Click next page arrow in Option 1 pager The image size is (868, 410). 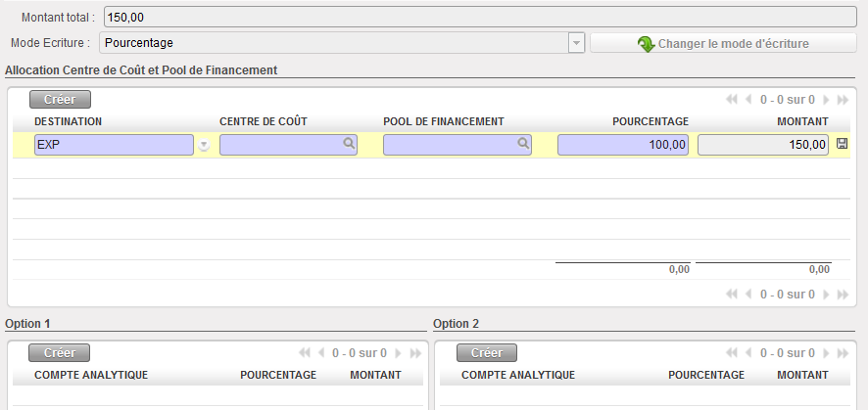point(398,353)
